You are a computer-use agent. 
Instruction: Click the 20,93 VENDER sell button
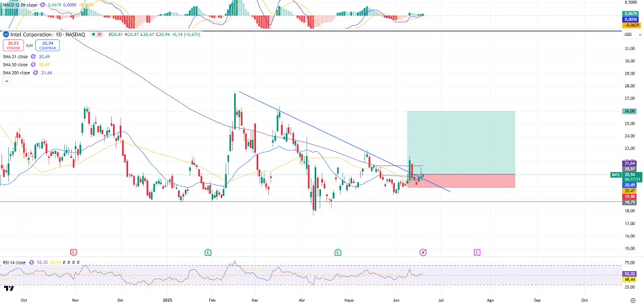point(13,45)
